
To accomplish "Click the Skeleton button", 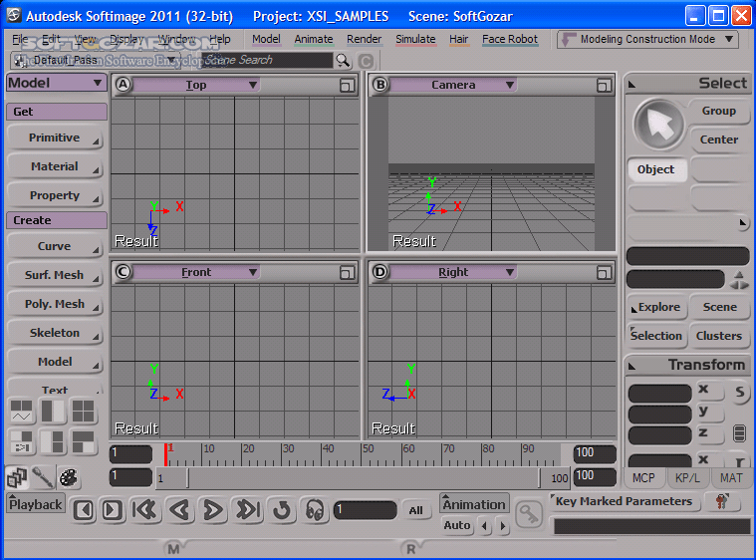I will pyautogui.click(x=55, y=333).
